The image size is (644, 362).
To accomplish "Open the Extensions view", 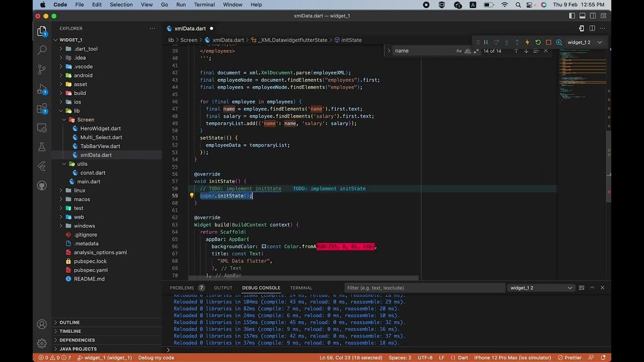I will click(x=42, y=109).
